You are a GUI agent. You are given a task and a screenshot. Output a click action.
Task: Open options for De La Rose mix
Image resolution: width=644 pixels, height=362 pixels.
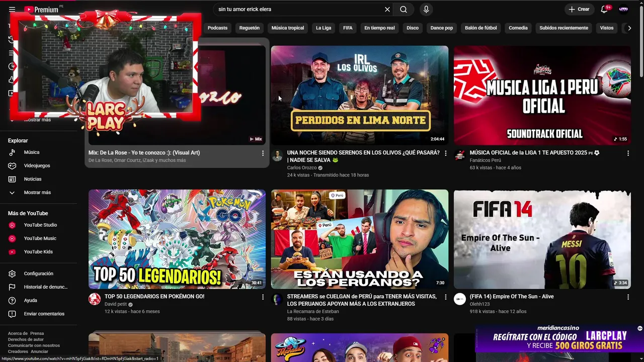(263, 153)
